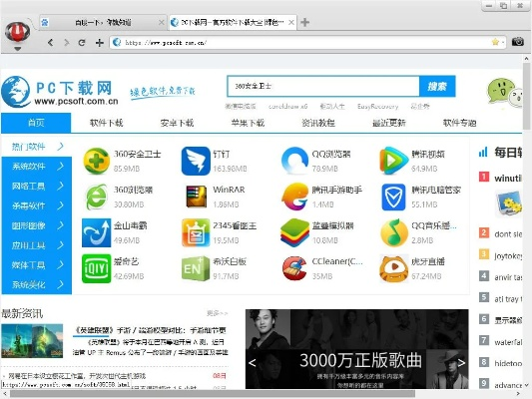Click the EasyRecovery hot search link
Image resolution: width=532 pixels, height=399 pixels.
(377, 107)
